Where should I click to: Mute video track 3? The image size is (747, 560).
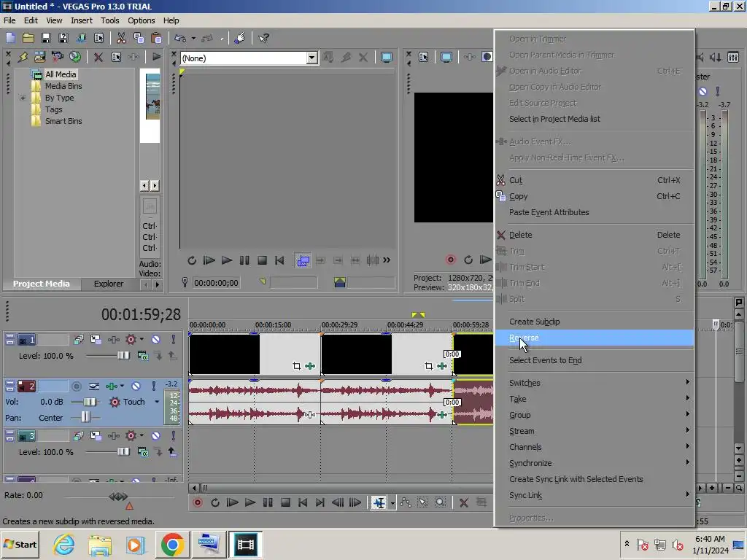156,436
